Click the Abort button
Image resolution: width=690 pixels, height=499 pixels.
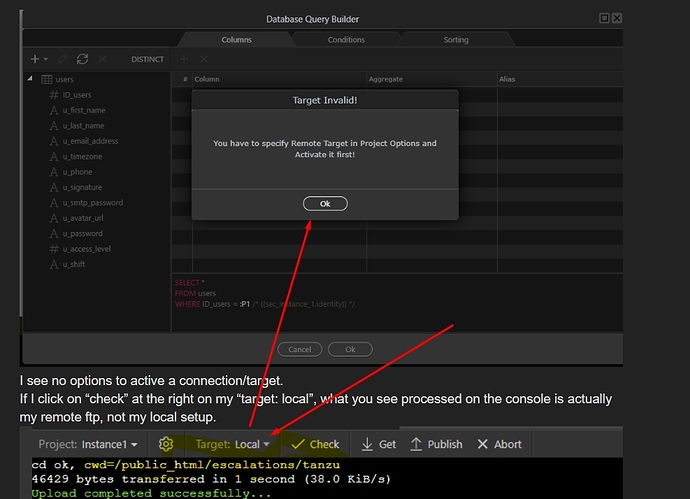click(499, 444)
